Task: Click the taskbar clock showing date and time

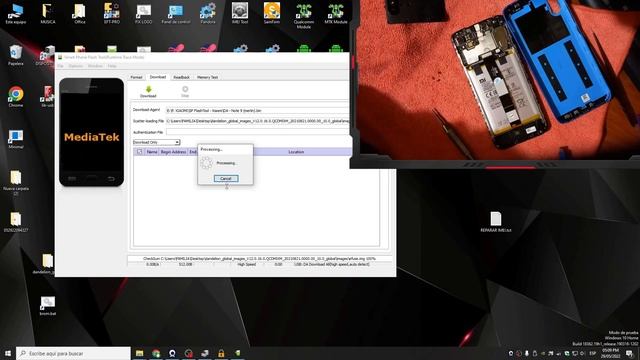Action: (611, 353)
